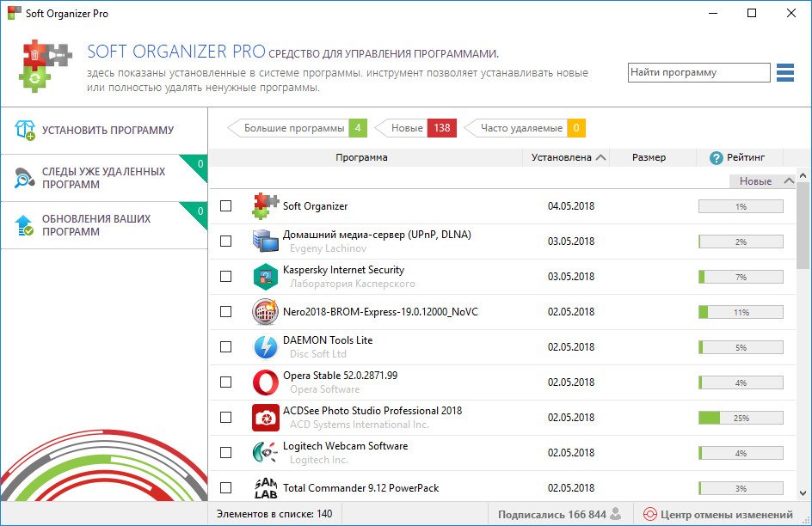Check the Soft Organizer checkbox
The image size is (812, 526).
tap(225, 206)
